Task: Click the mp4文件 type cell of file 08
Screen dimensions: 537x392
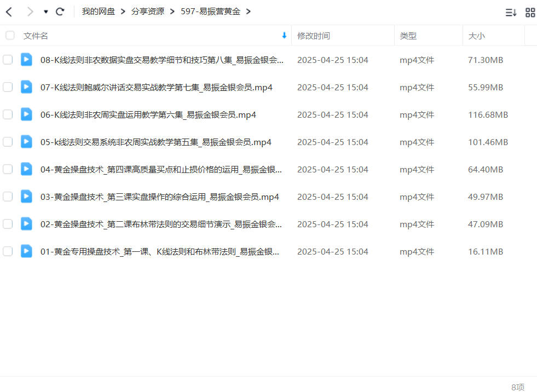Action: click(x=417, y=60)
